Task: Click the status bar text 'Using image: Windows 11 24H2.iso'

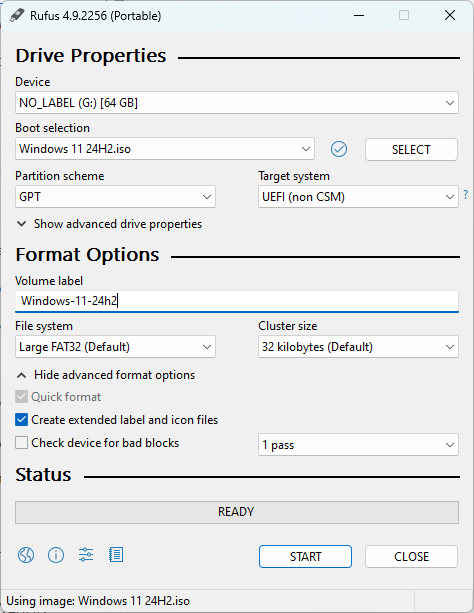Action: pyautogui.click(x=98, y=601)
